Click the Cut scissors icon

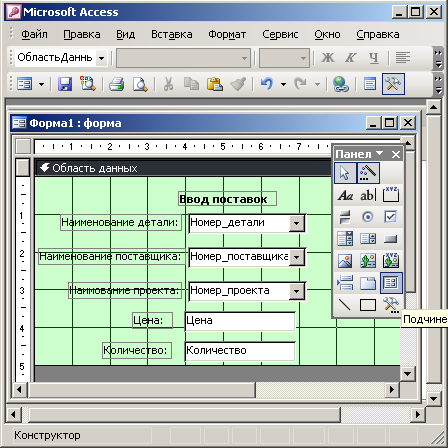(168, 84)
